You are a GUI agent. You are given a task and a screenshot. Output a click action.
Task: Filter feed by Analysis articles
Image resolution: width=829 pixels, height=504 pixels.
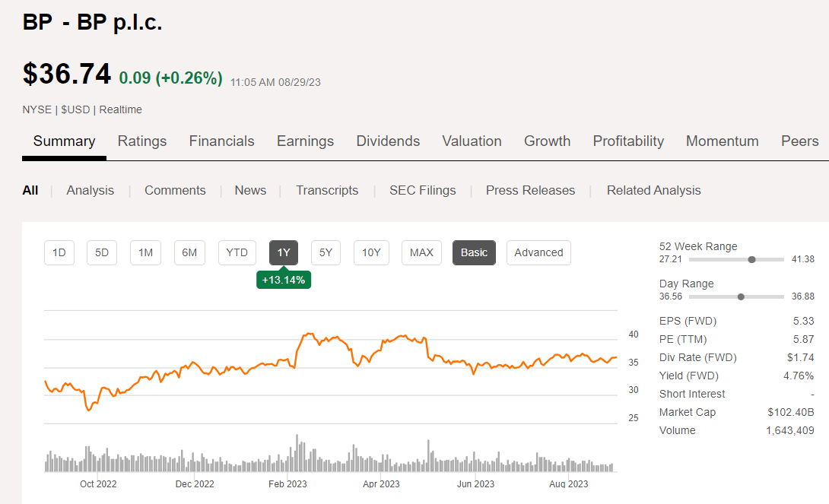point(90,190)
